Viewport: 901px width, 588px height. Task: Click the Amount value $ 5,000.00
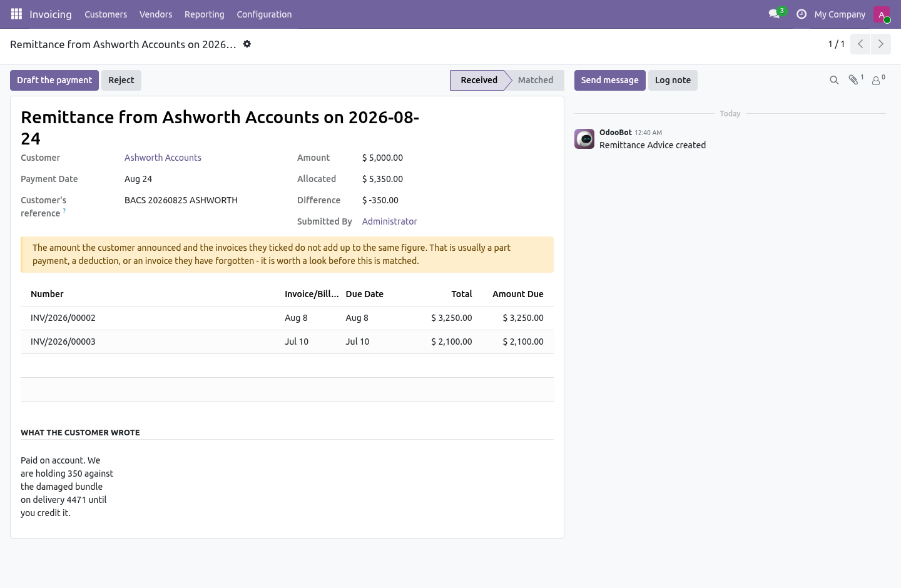[x=382, y=158]
